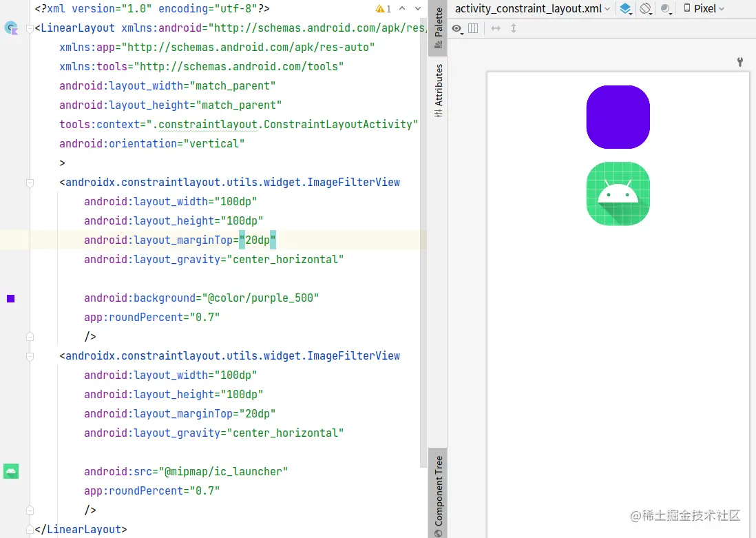Click the Select Design Surface layers icon
Viewport: 756px width, 538px height.
[624, 8]
